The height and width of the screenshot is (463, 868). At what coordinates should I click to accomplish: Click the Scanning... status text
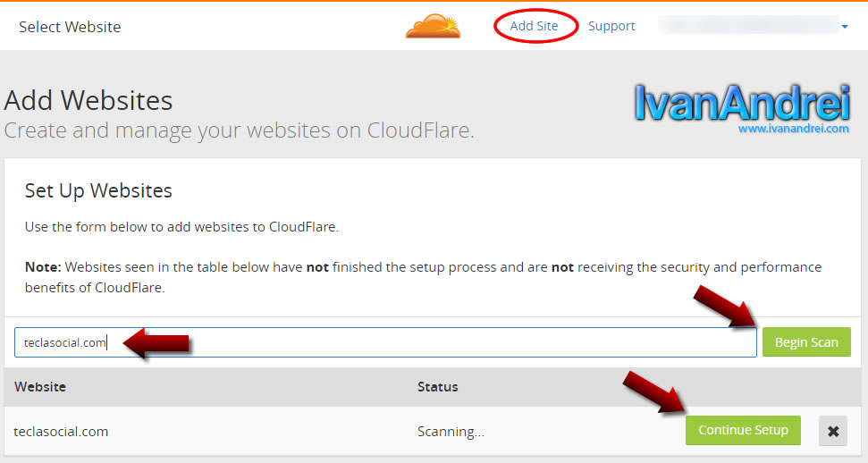click(x=451, y=431)
